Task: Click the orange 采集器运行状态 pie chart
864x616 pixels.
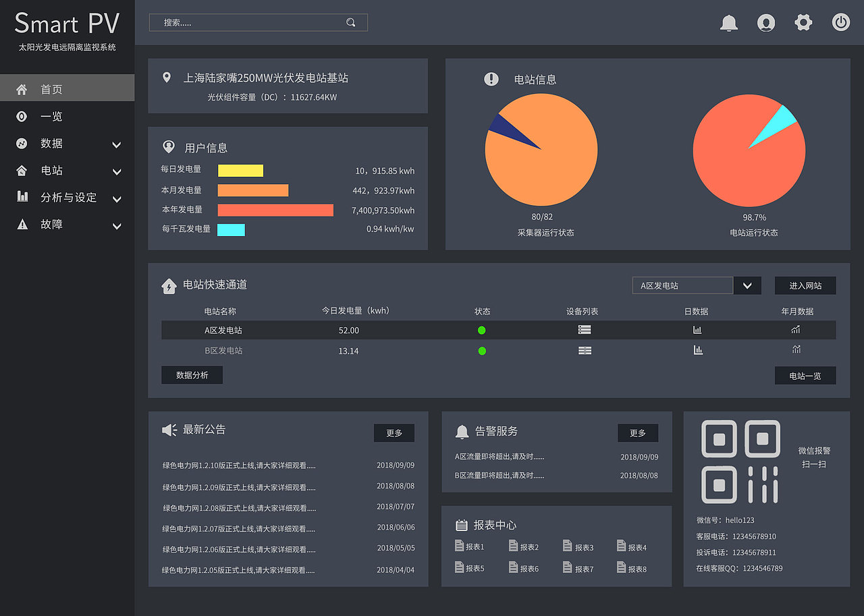Action: pos(541,149)
